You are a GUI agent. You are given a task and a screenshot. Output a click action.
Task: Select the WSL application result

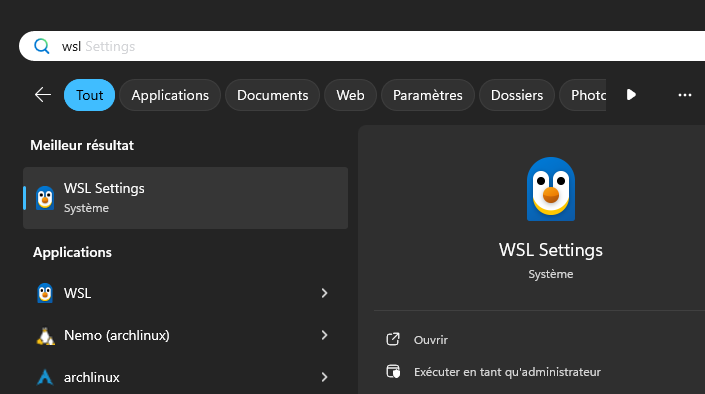(x=185, y=293)
